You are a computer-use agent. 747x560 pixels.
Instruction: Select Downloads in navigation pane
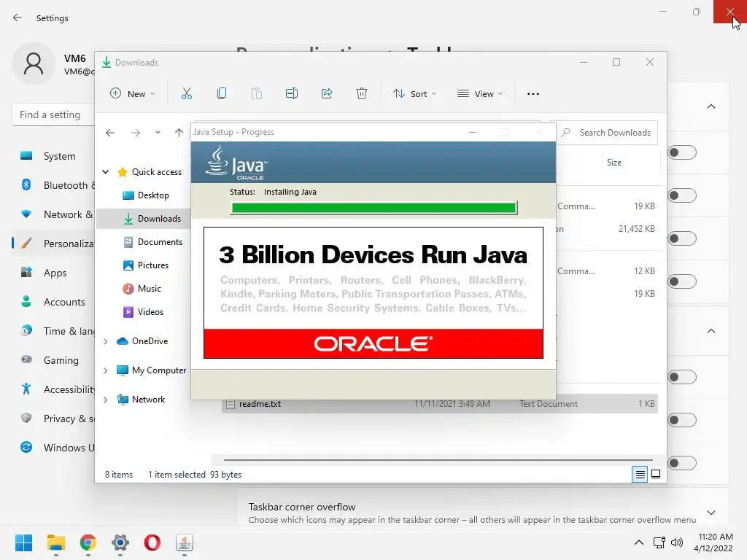click(144, 219)
